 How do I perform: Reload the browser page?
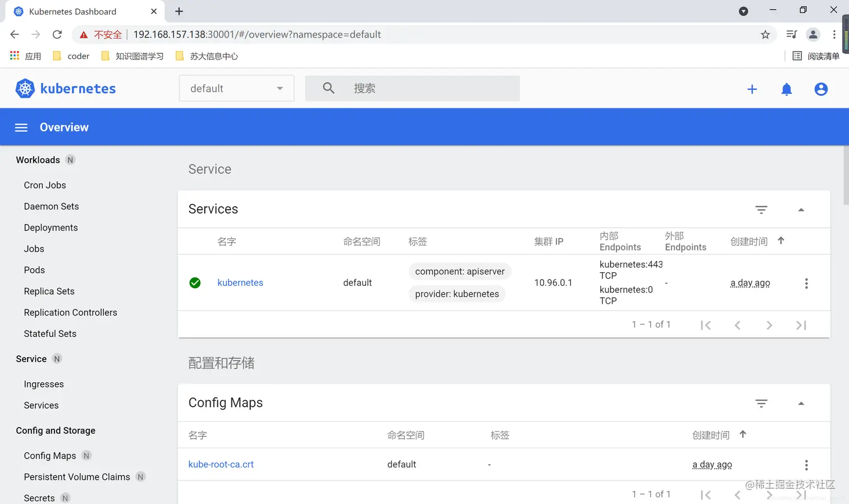tap(57, 35)
